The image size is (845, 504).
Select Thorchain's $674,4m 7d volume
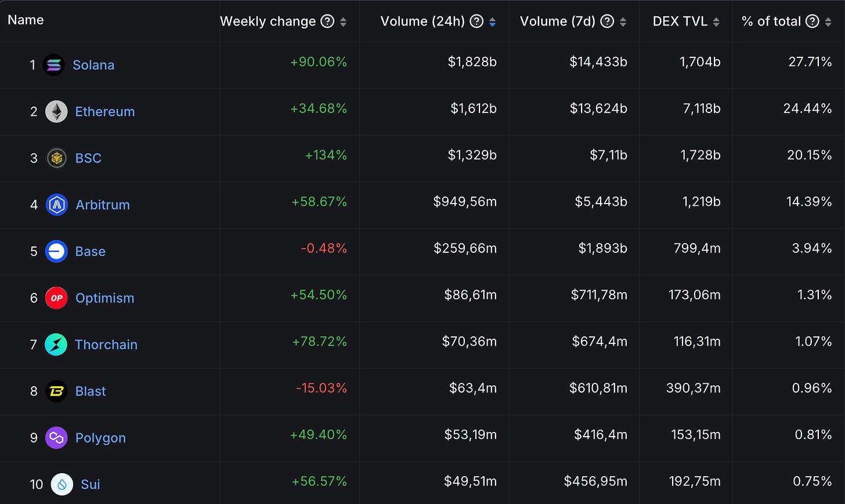(600, 342)
